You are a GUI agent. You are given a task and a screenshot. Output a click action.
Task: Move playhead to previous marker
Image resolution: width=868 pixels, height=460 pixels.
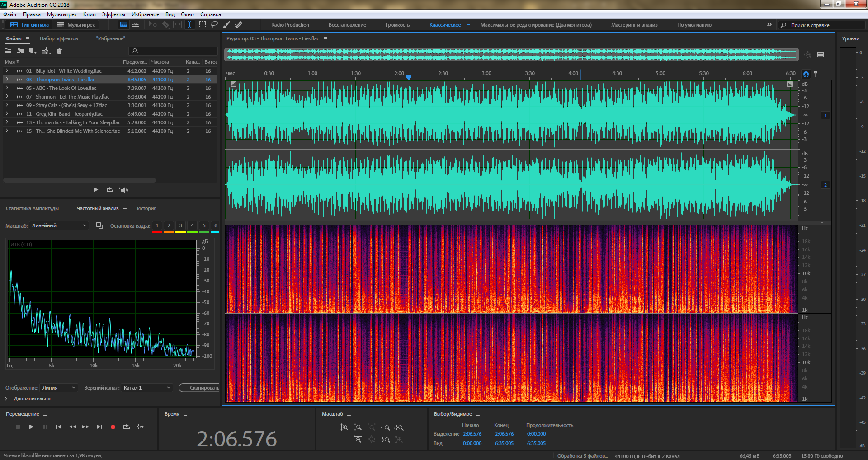58,427
